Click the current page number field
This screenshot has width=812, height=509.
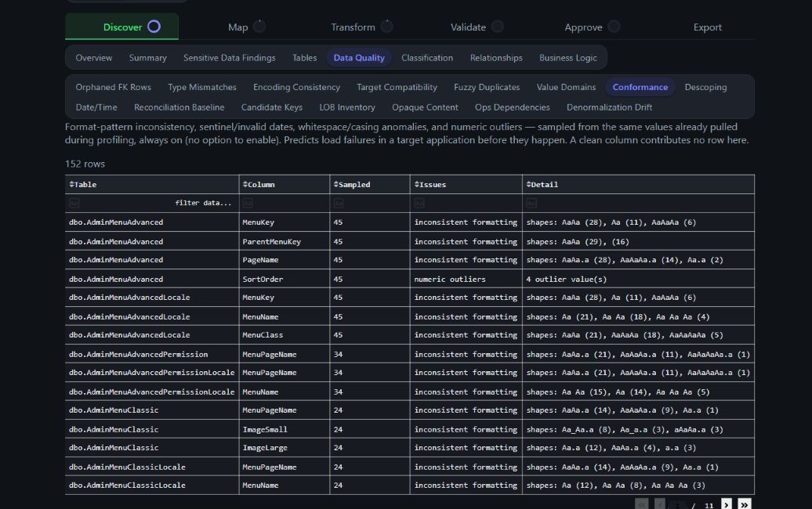click(677, 505)
